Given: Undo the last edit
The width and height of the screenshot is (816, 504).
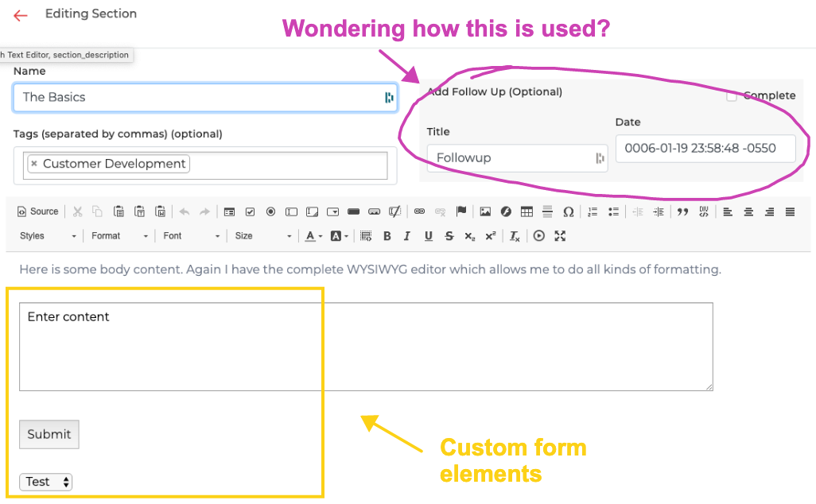Looking at the screenshot, I should coord(185,211).
